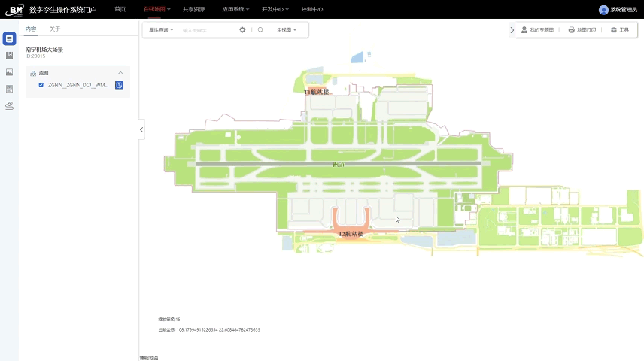Image resolution: width=644 pixels, height=361 pixels.
Task: Open the 工具 toolbox button
Action: (620, 30)
